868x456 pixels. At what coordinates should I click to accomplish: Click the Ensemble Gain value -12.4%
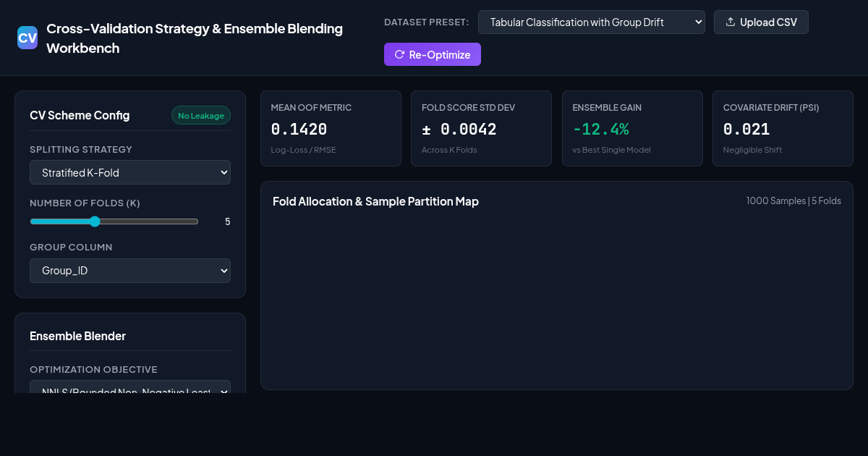pos(600,130)
